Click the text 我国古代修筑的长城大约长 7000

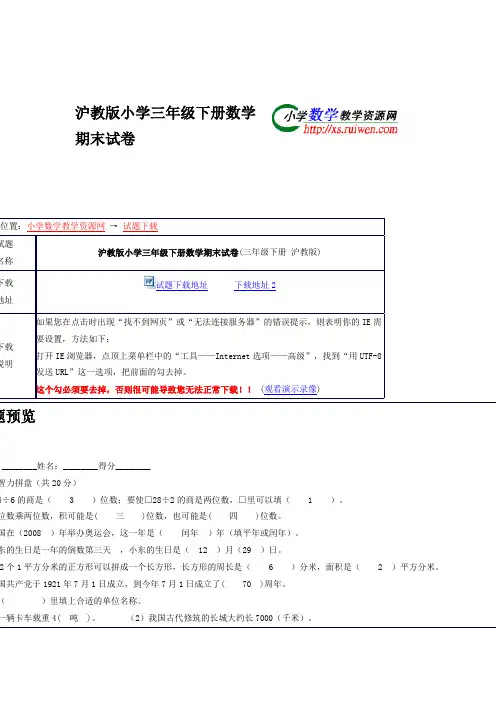click(x=210, y=618)
